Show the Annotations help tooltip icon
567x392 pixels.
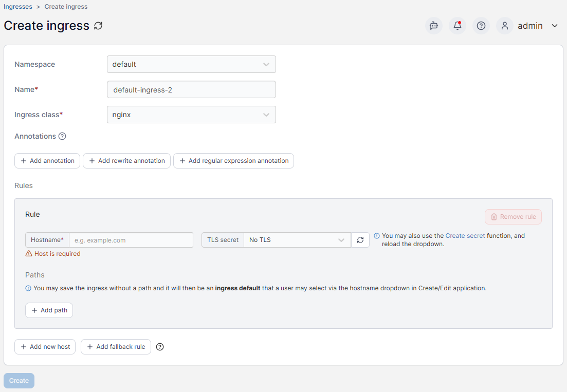(62, 136)
